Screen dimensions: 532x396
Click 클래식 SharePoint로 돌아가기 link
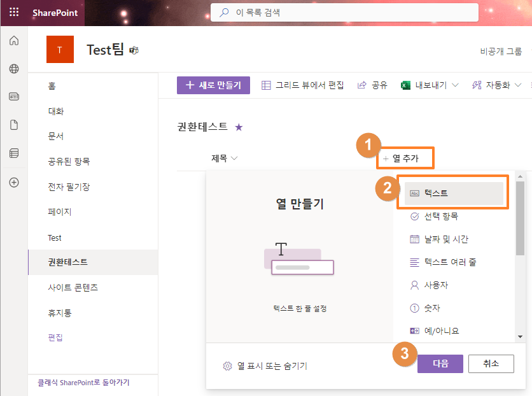click(83, 383)
